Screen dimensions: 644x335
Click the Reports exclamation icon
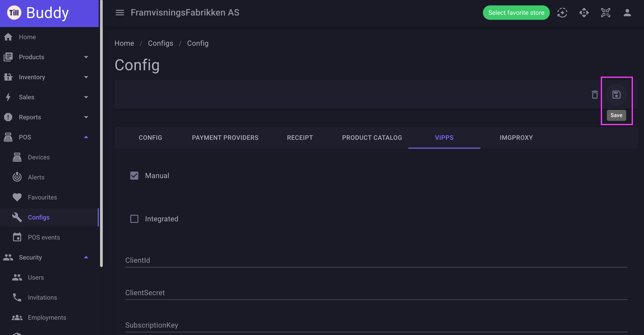8,117
